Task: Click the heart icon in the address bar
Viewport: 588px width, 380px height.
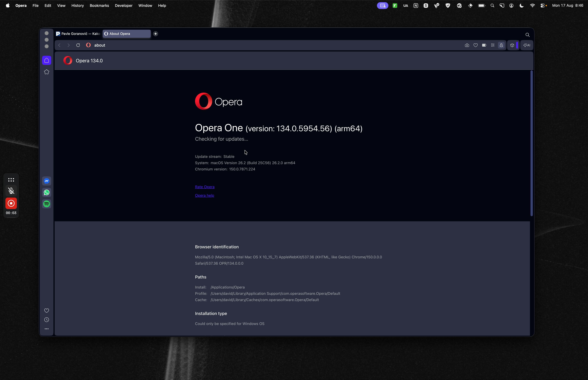Action: (475, 45)
